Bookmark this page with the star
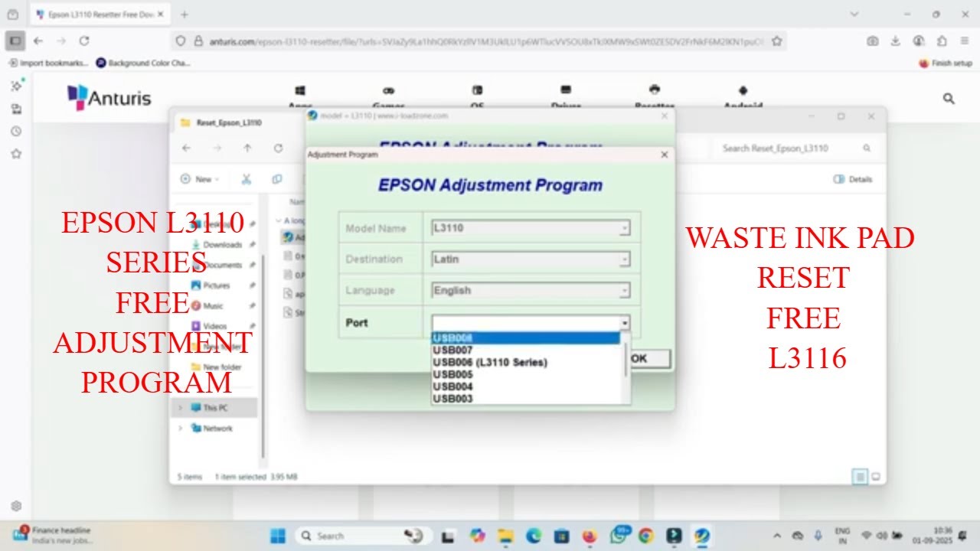The image size is (980, 551). click(776, 41)
